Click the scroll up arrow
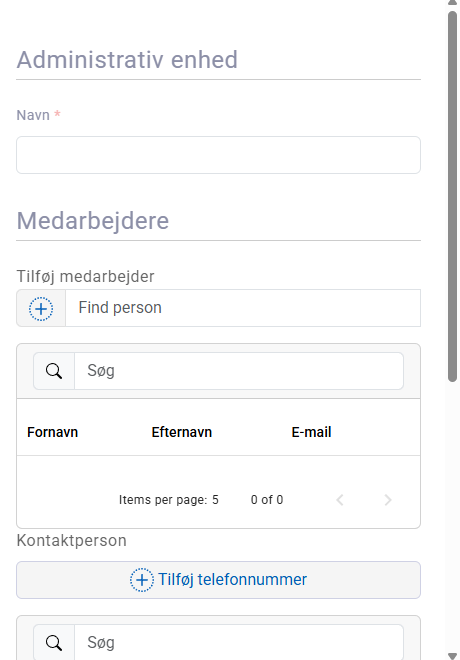Screen dimensions: 460x660 (x=452, y=3)
